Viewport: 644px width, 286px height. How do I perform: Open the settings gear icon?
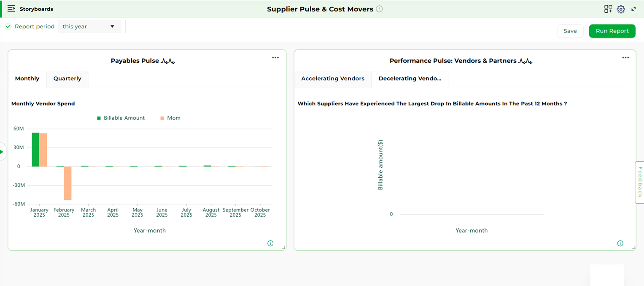620,9
